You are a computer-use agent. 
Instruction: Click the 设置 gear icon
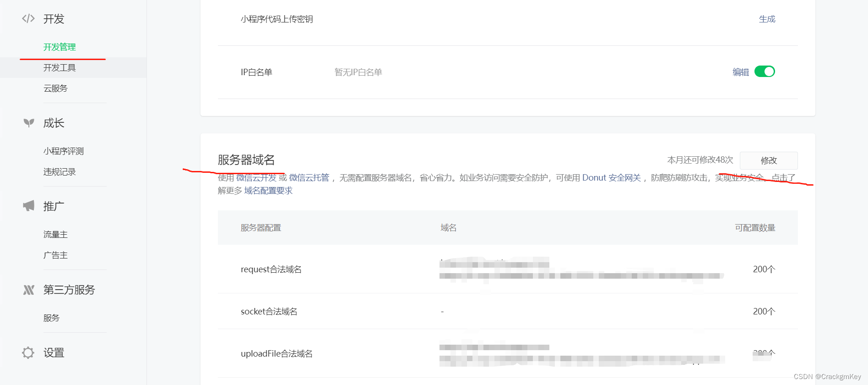28,352
